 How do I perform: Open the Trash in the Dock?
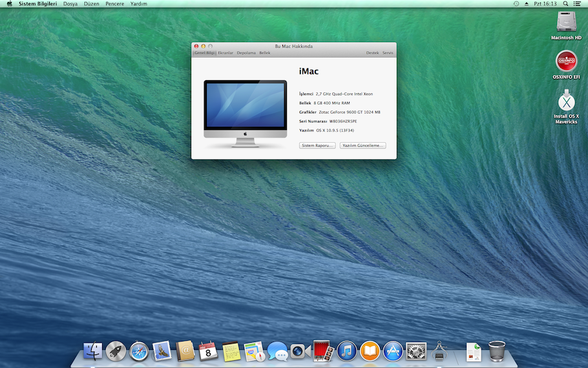pos(497,351)
